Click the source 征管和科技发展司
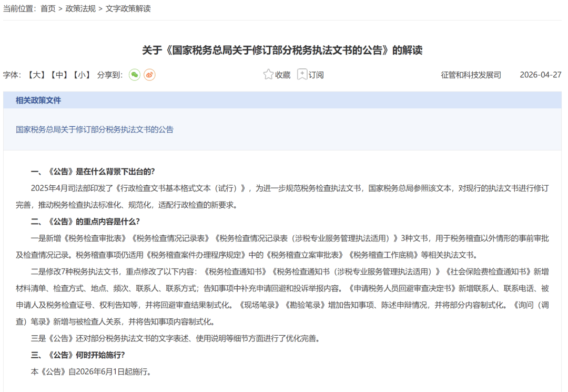 [471, 75]
